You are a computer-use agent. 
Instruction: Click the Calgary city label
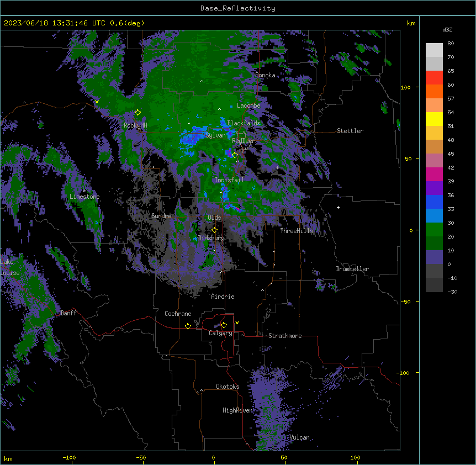(x=220, y=333)
